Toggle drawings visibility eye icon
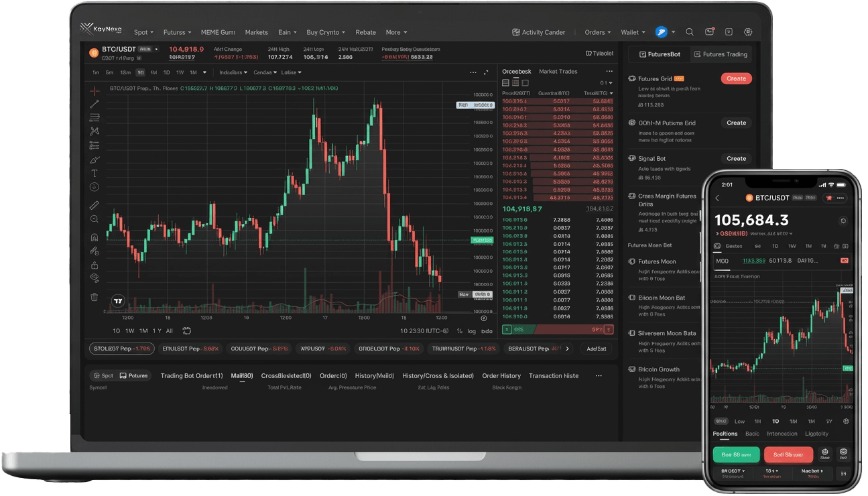The height and width of the screenshot is (496, 868). (95, 277)
